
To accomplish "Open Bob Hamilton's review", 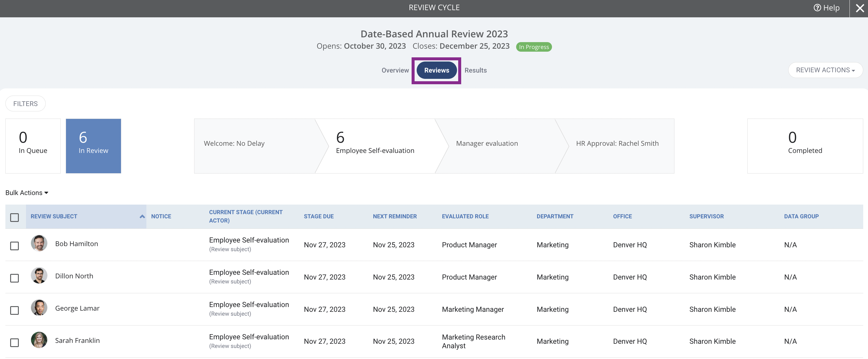I will pyautogui.click(x=76, y=243).
